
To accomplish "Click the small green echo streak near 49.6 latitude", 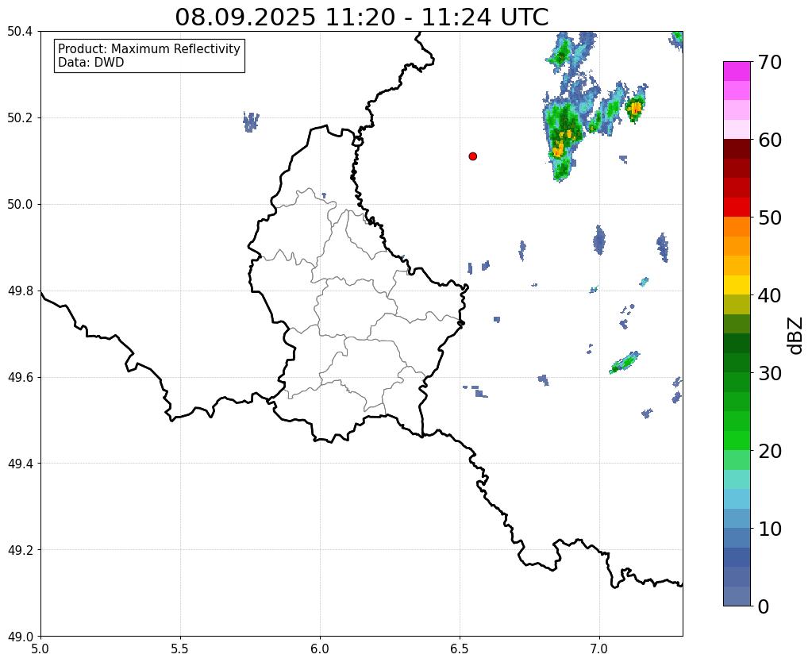I will click(x=625, y=362).
